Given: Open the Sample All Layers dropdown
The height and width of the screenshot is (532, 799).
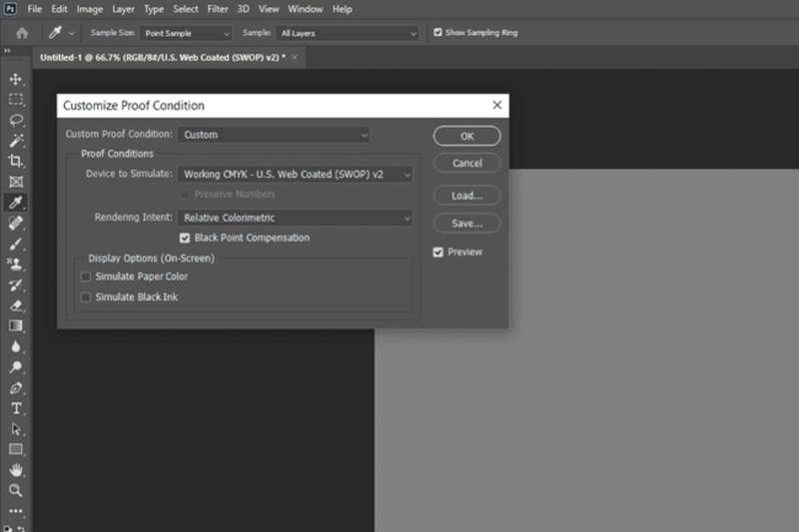Looking at the screenshot, I should 348,33.
